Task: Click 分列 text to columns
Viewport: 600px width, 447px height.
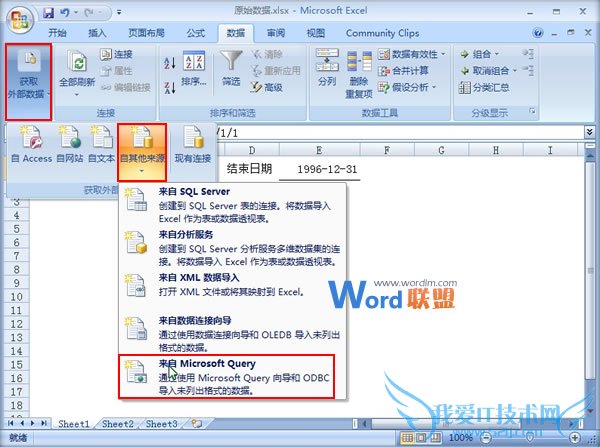Action: click(x=327, y=68)
